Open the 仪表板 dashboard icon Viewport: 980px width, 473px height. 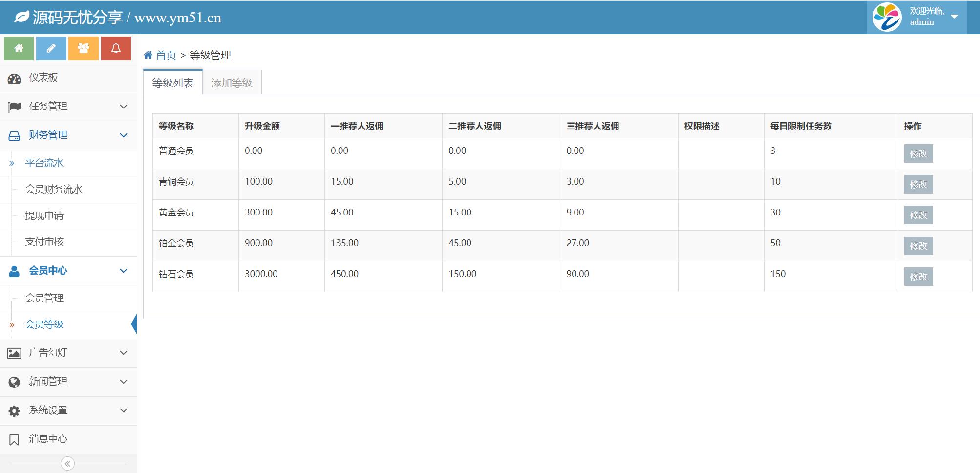pos(14,78)
